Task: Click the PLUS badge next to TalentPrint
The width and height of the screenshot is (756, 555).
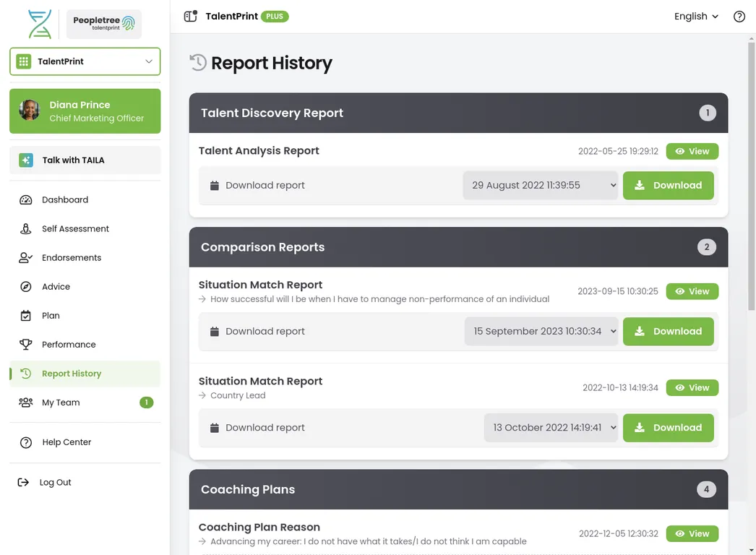Action: pyautogui.click(x=275, y=17)
